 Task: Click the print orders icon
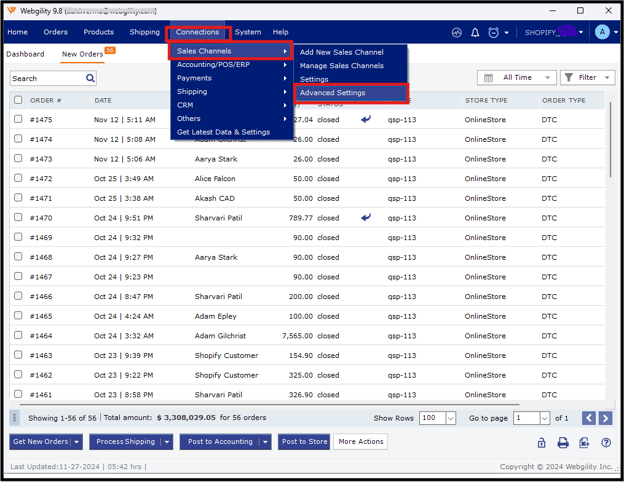(563, 442)
